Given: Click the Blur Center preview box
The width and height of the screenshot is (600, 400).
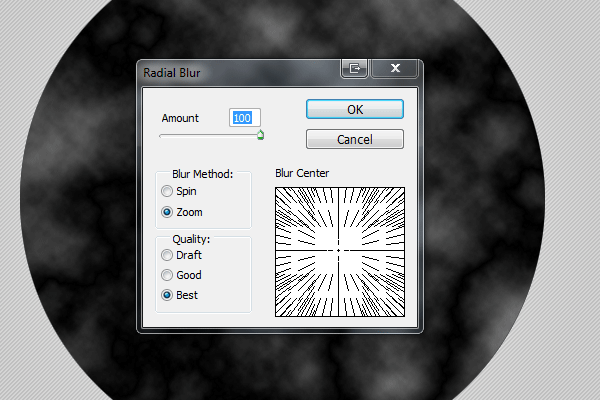Looking at the screenshot, I should pyautogui.click(x=340, y=252).
